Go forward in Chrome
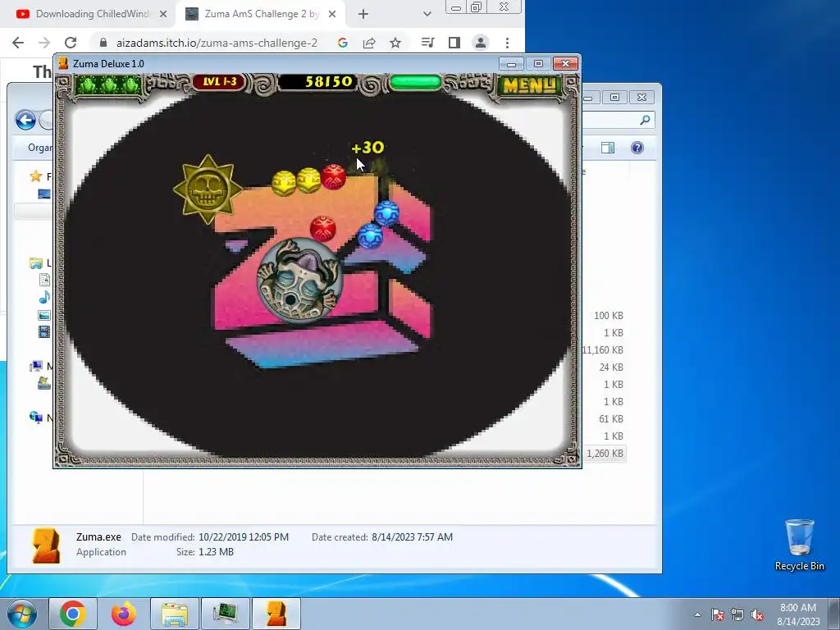The image size is (840, 630). (44, 43)
